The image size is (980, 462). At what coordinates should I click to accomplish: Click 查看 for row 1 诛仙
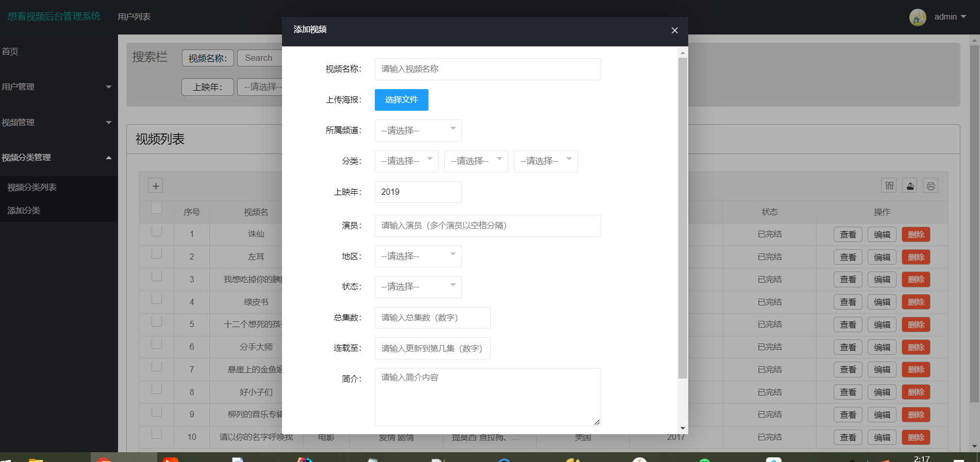(x=848, y=234)
